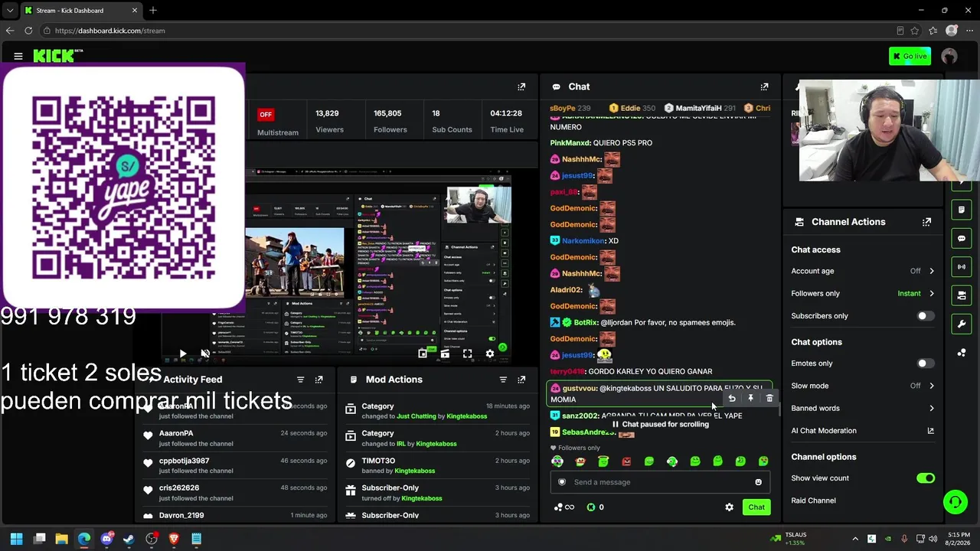Open the Just Chatting category link
The height and width of the screenshot is (551, 980).
point(416,416)
